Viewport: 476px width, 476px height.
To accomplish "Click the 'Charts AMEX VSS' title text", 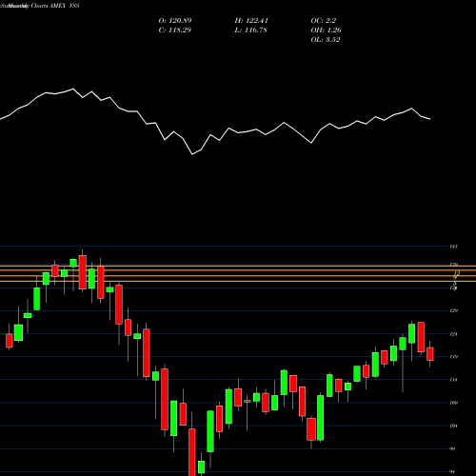I will point(54,6).
